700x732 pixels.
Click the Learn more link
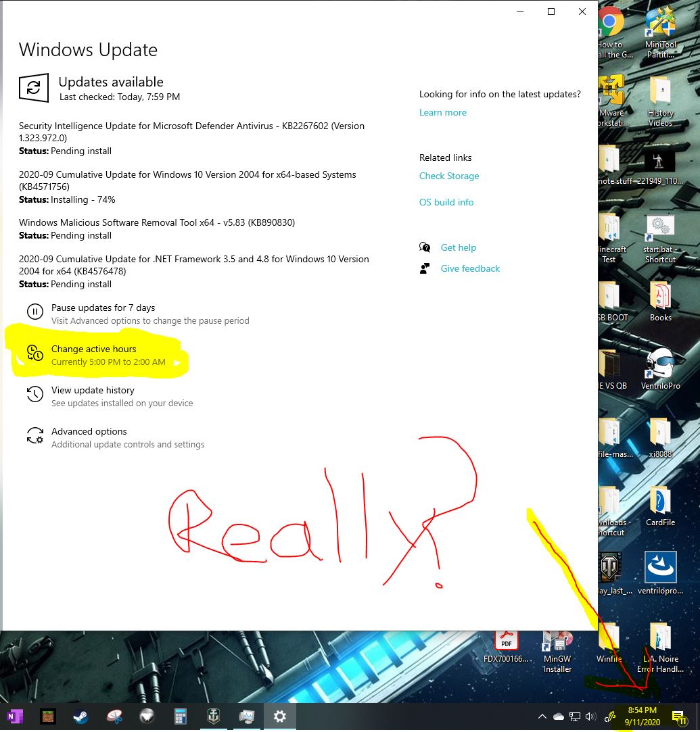(x=443, y=112)
